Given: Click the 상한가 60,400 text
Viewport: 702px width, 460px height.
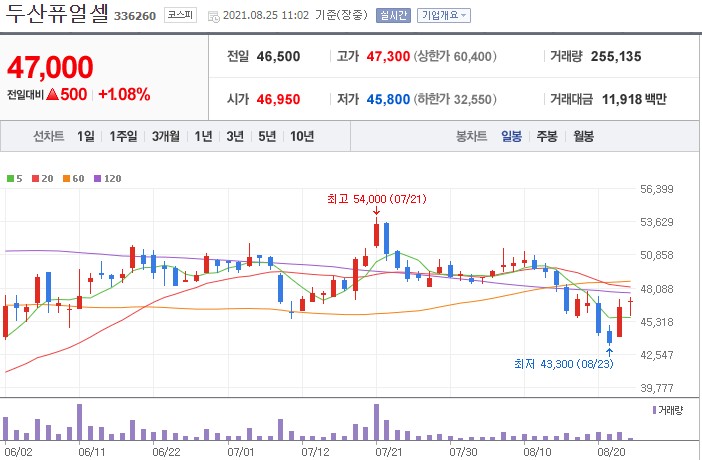Looking at the screenshot, I should (x=455, y=56).
